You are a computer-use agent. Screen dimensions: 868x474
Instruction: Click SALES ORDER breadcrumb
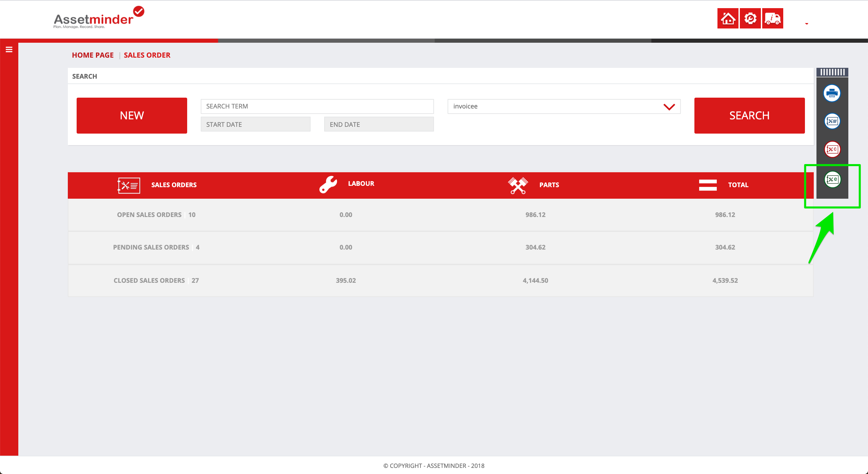click(x=147, y=55)
